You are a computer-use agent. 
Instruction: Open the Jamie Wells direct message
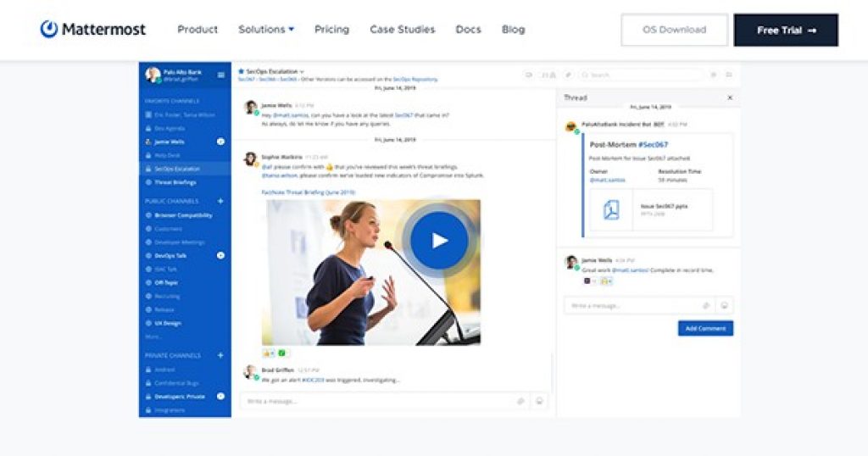pyautogui.click(x=170, y=142)
